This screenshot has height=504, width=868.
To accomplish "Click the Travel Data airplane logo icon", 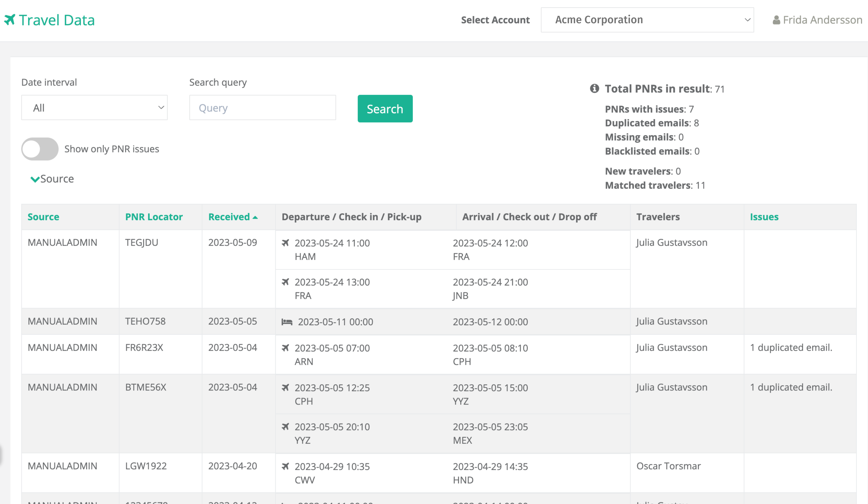I will tap(10, 20).
